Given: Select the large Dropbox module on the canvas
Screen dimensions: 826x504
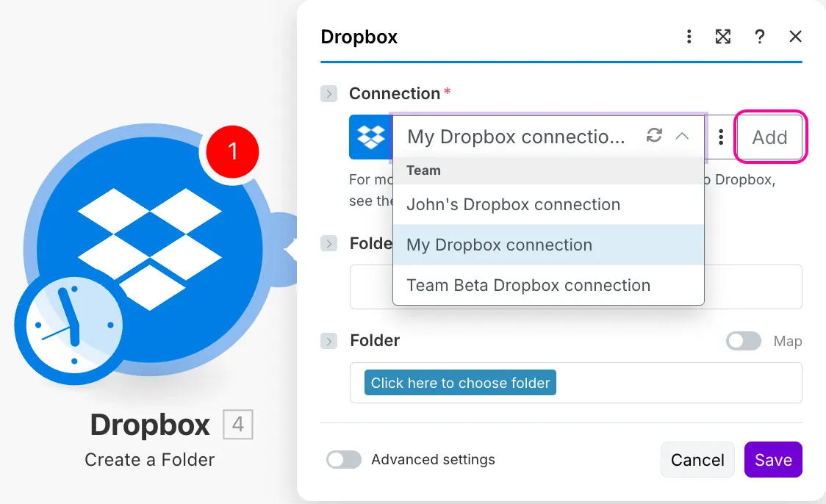Looking at the screenshot, I should pos(150,250).
